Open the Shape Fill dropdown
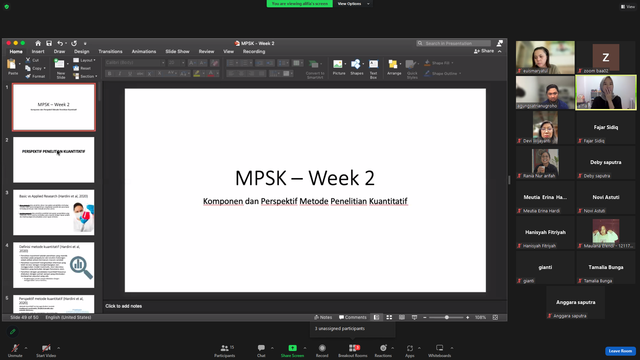Viewport: 640px width, 360px height. click(x=439, y=63)
